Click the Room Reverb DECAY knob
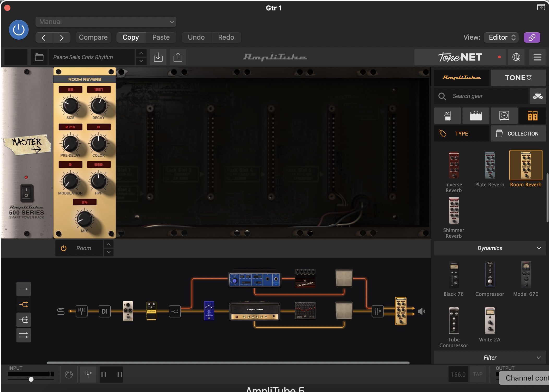This screenshot has height=392, width=549. click(98, 106)
